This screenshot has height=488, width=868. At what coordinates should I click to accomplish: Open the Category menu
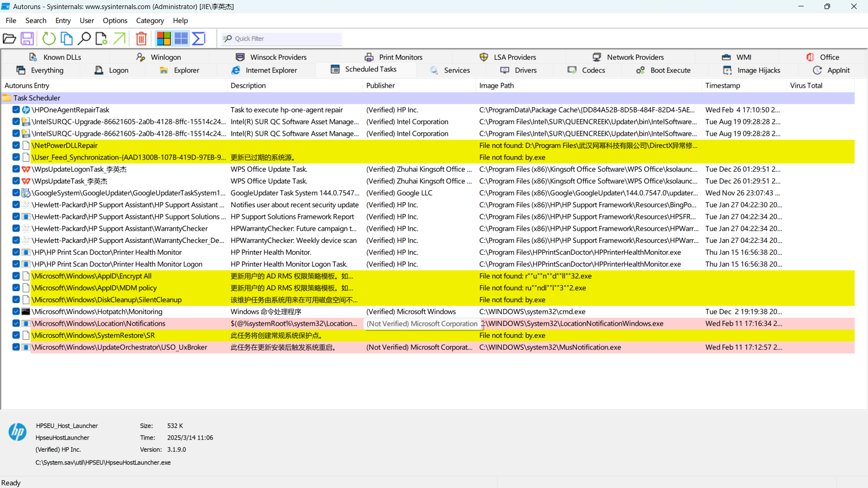[x=150, y=20]
